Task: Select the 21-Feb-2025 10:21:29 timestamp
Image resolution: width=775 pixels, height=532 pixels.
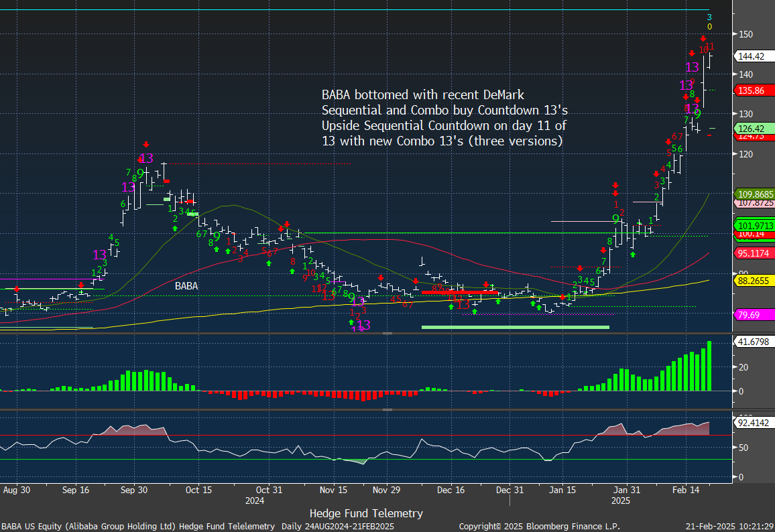Action: 729,527
